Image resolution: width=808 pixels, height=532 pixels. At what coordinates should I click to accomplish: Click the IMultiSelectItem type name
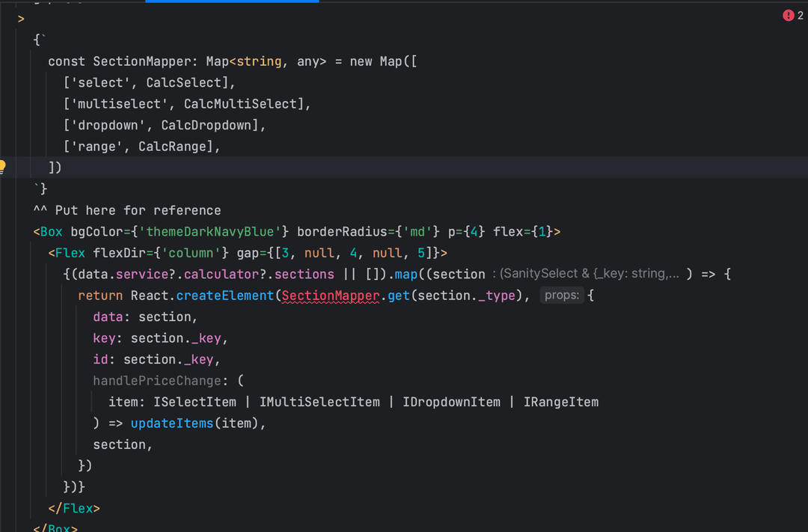[x=319, y=403]
